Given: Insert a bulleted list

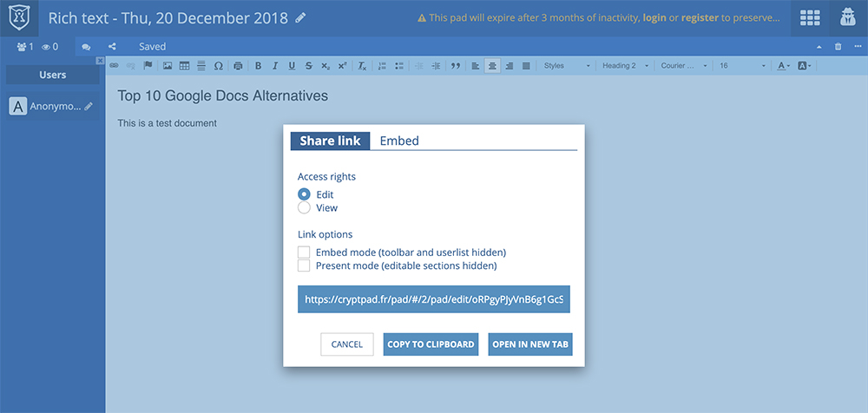Looking at the screenshot, I should coord(399,65).
